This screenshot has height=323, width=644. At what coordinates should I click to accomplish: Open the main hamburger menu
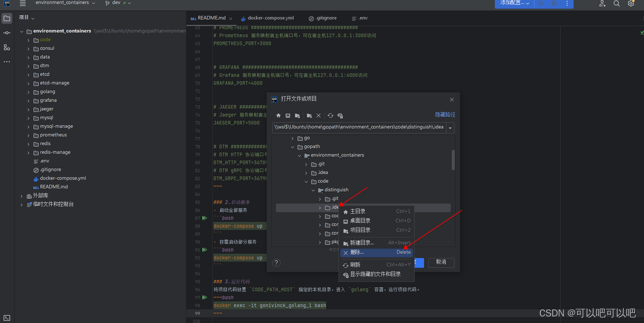pos(23,3)
